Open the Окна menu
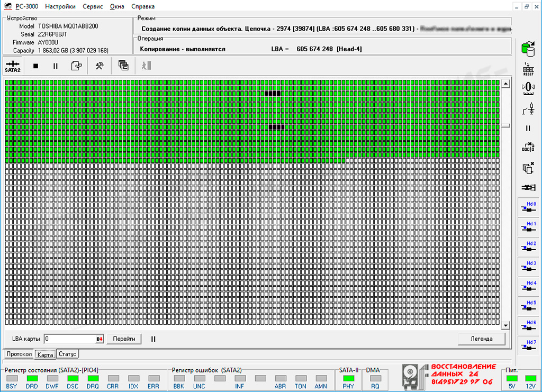542x392 pixels. (x=117, y=6)
